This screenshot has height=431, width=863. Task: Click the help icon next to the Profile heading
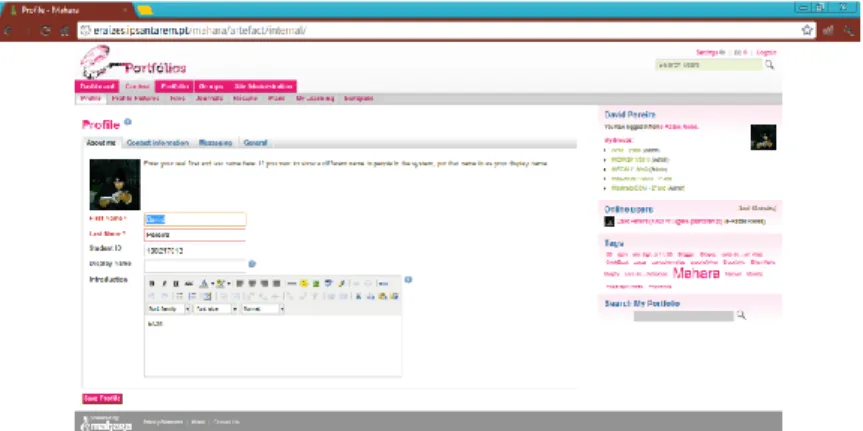[128, 122]
